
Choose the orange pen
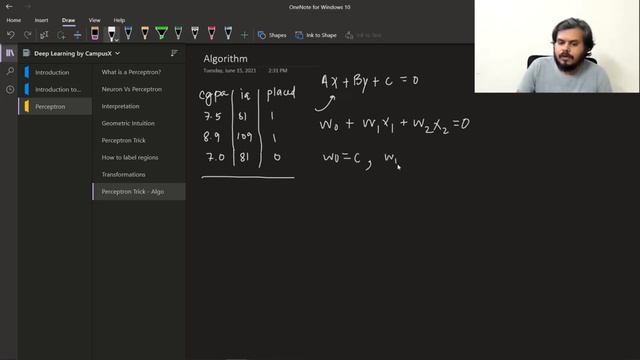(x=145, y=33)
